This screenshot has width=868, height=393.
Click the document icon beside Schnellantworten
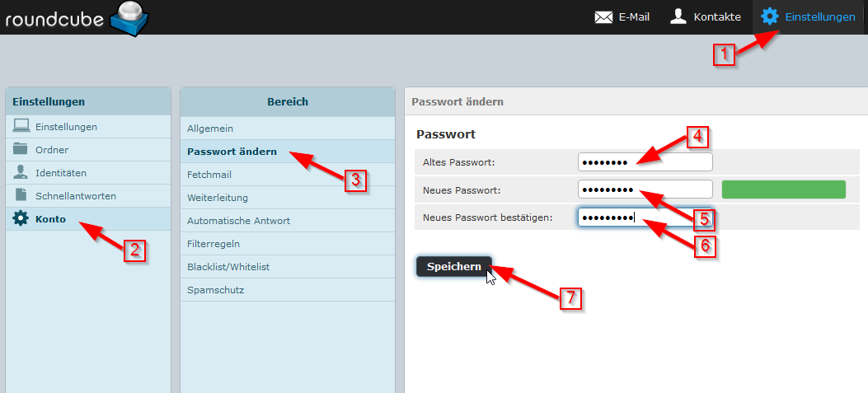[21, 195]
